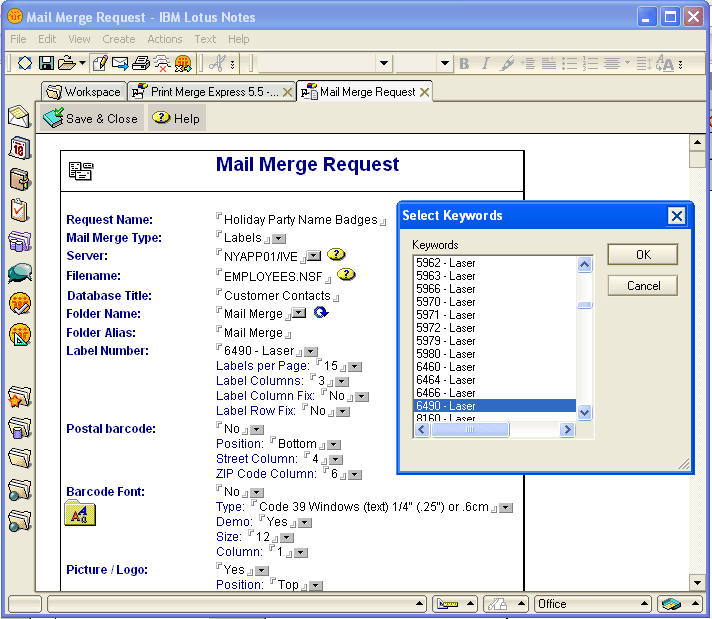Open the Labels per Page dropdown
Viewport: 712px width, 619px height.
356,366
